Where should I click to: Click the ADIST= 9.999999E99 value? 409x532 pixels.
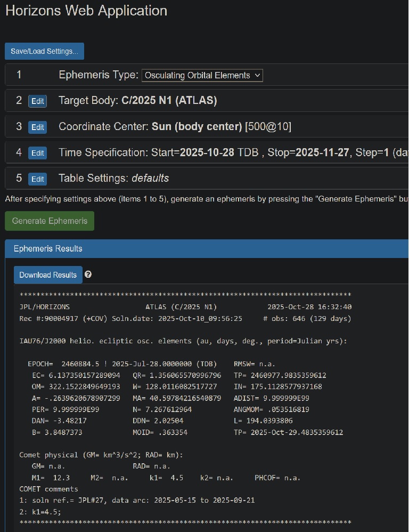click(272, 398)
